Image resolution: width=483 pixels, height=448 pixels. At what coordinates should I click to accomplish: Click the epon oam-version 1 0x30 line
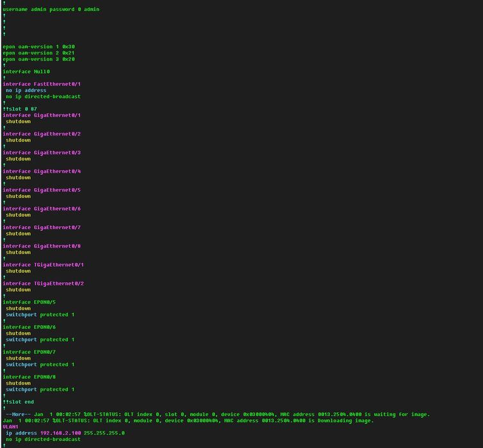click(x=38, y=47)
